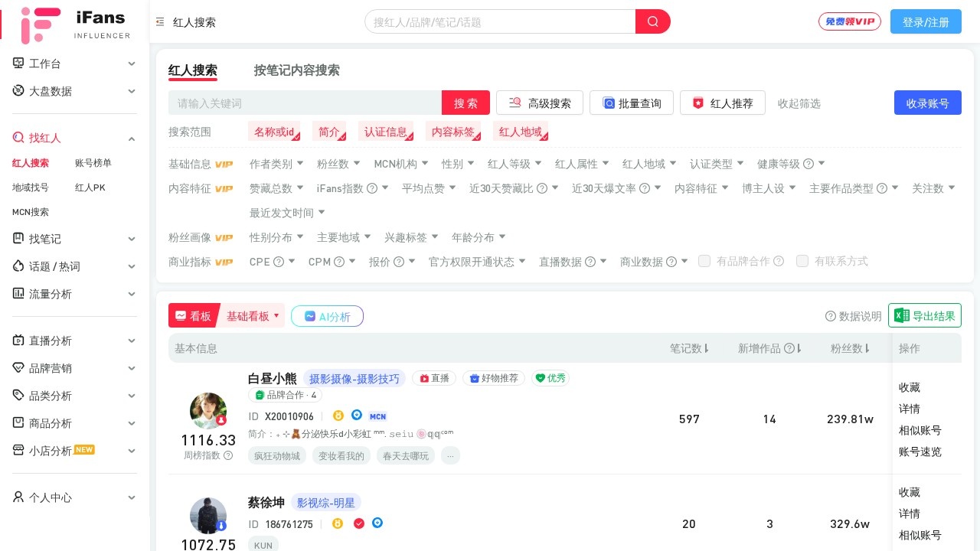
Task: Click the help icon next to 周榜指数
Action: (228, 455)
